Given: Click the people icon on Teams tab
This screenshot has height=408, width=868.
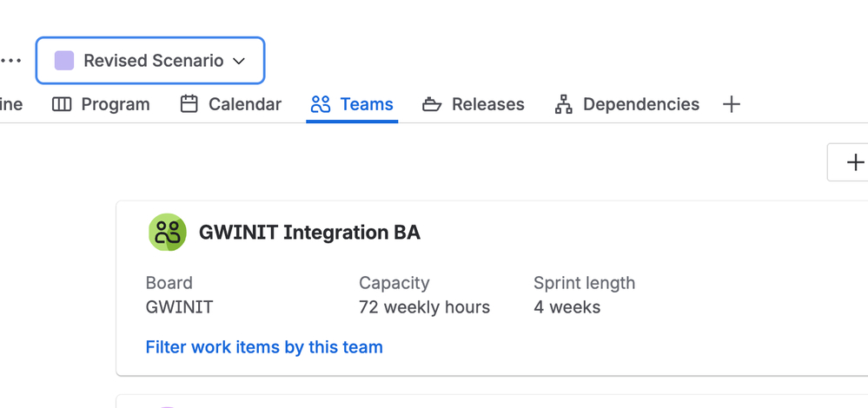Looking at the screenshot, I should tap(321, 104).
